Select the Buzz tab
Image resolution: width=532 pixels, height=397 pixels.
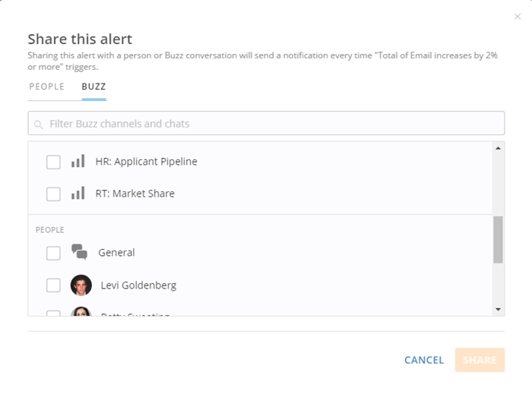pos(93,87)
